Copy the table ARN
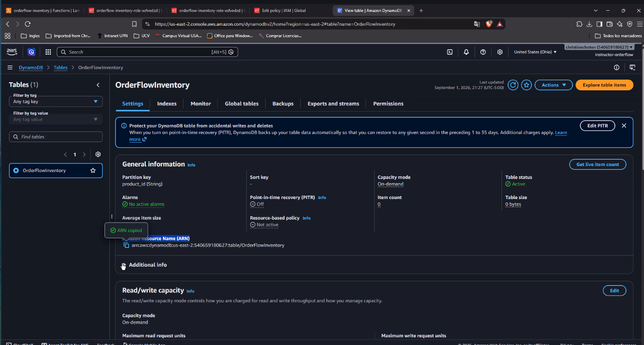 (x=126, y=245)
